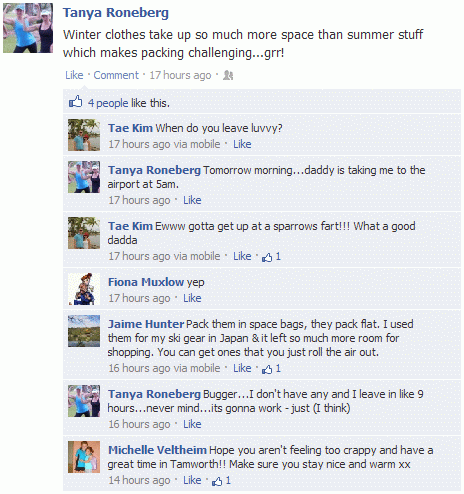Open Michelle Veltheim's profile picture

pos(84,457)
